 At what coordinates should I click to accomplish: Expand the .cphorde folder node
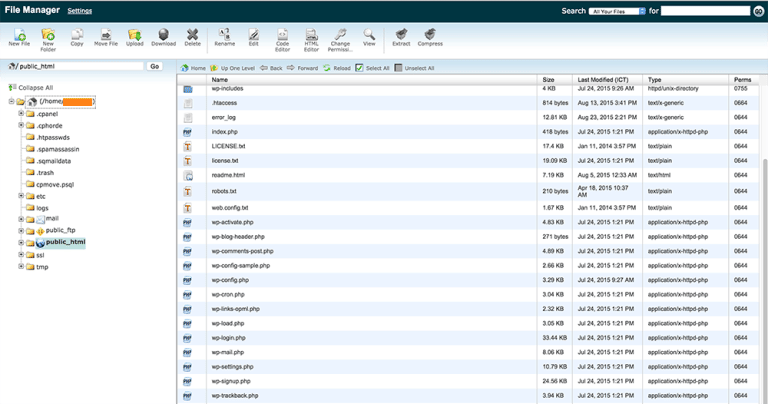(x=21, y=125)
